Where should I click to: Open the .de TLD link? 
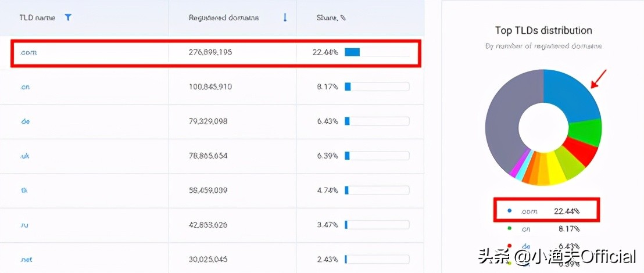pyautogui.click(x=25, y=121)
